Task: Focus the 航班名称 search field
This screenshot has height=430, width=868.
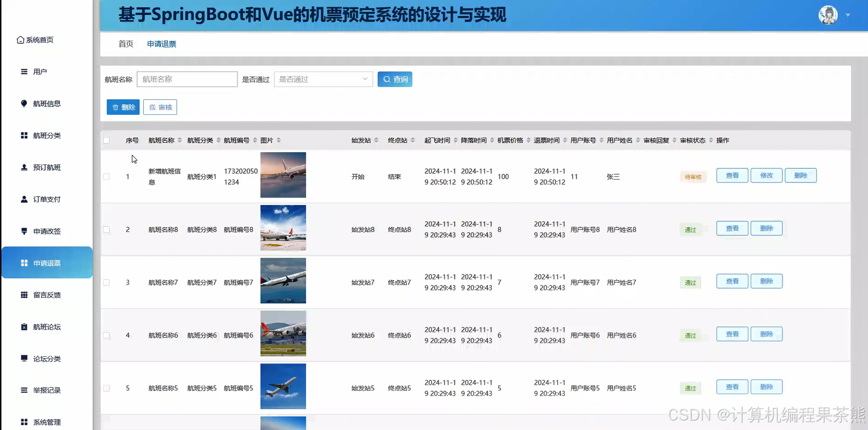Action: (x=187, y=79)
